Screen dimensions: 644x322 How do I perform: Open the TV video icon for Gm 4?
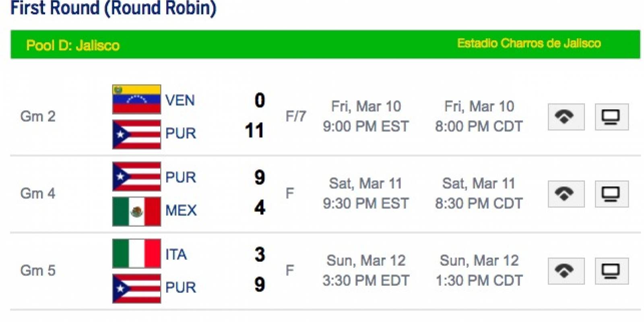(611, 194)
